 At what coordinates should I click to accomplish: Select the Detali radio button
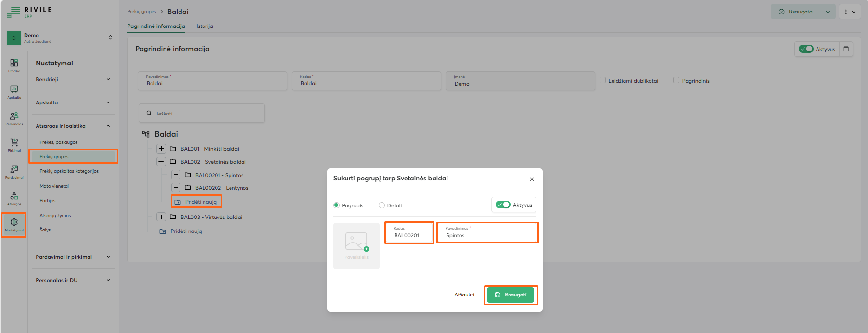(382, 205)
